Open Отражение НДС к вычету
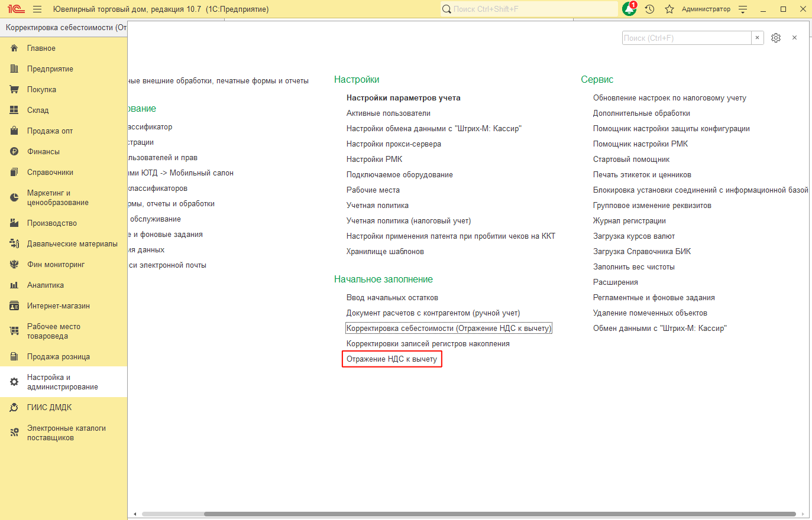Image resolution: width=812 pixels, height=520 pixels. [392, 359]
